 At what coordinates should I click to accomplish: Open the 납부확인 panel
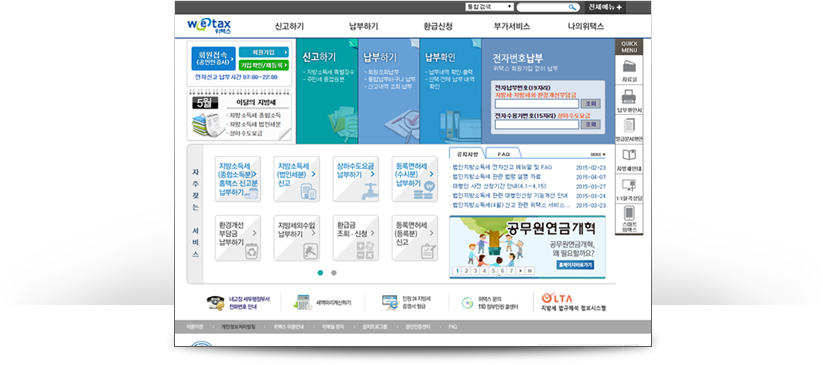pos(450,91)
